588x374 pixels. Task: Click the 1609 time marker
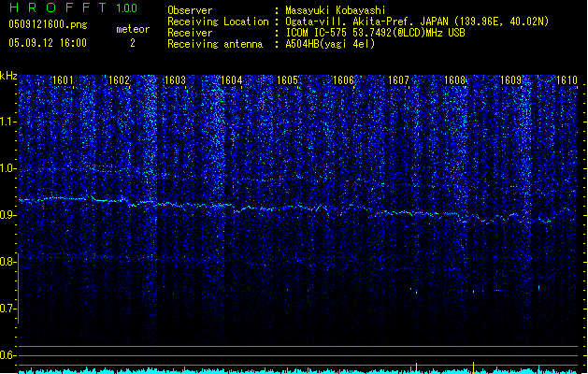point(511,80)
